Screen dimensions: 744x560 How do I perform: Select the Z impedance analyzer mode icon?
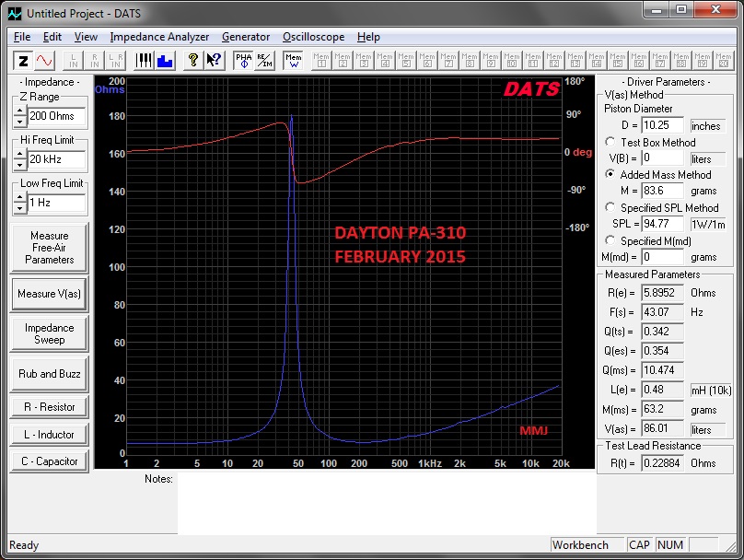click(23, 60)
